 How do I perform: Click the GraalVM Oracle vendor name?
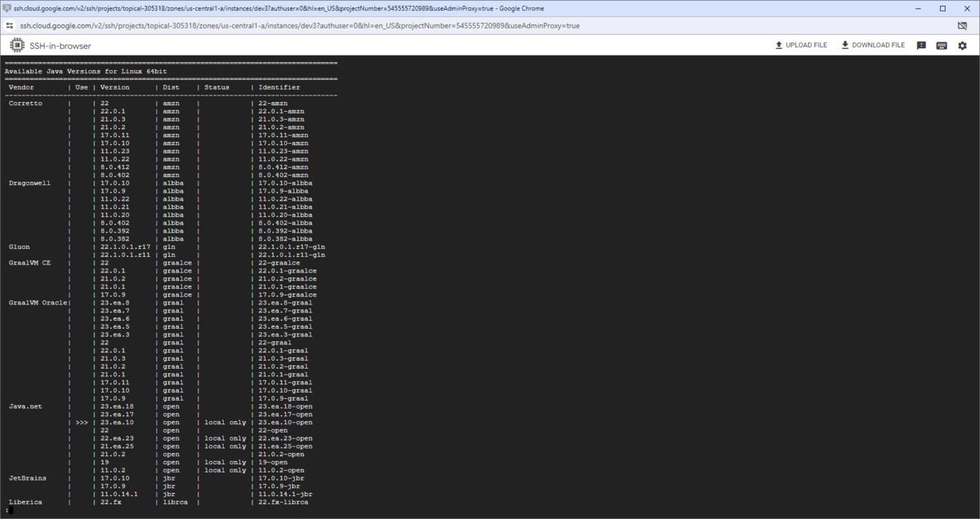(x=38, y=303)
